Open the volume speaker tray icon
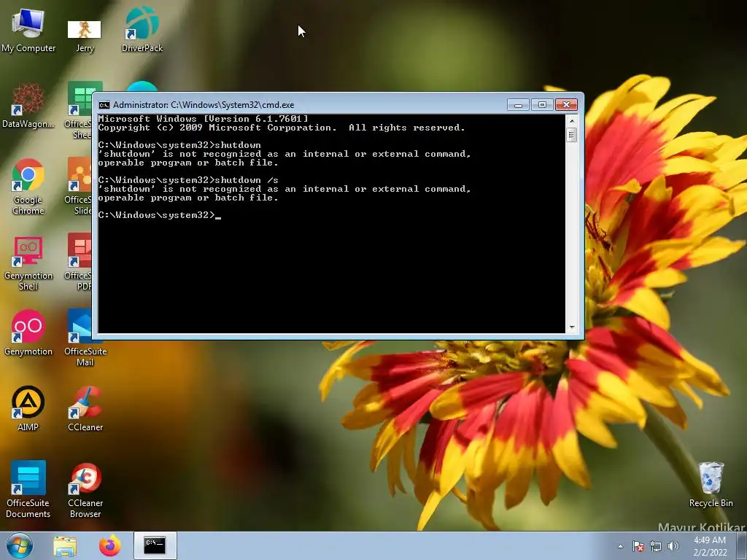The height and width of the screenshot is (560, 747). tap(673, 546)
